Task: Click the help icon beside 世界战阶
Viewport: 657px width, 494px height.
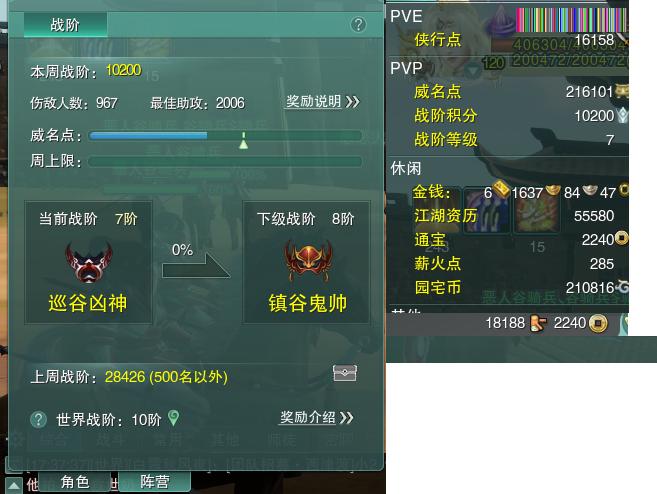Action: [x=39, y=419]
